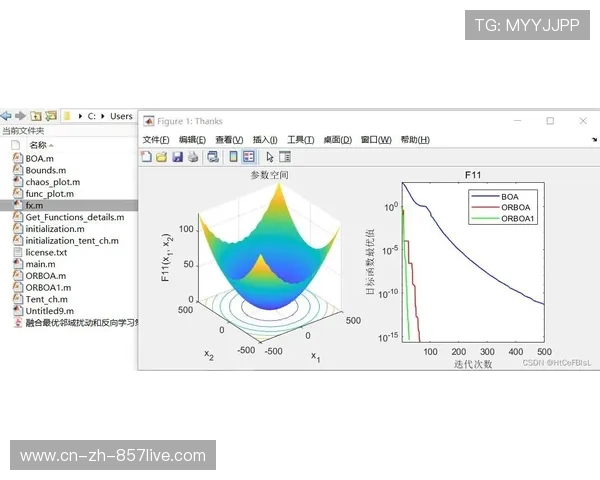Open the Property Inspector icon
Screen dimensions: 600x480
point(285,157)
